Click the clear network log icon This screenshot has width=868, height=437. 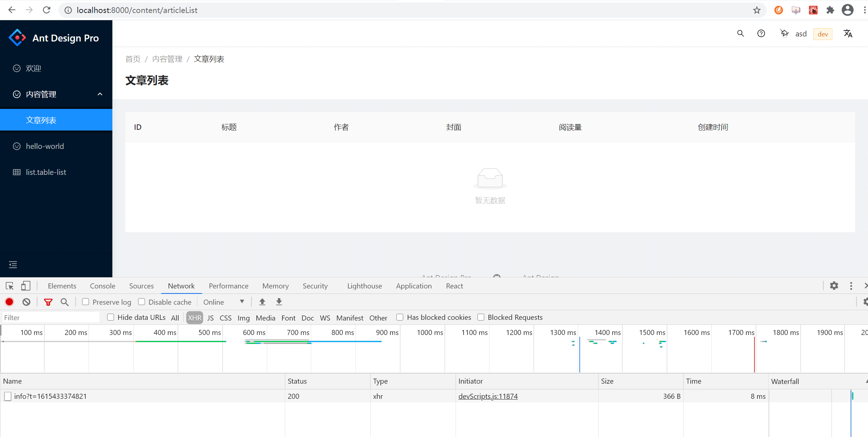click(x=26, y=302)
